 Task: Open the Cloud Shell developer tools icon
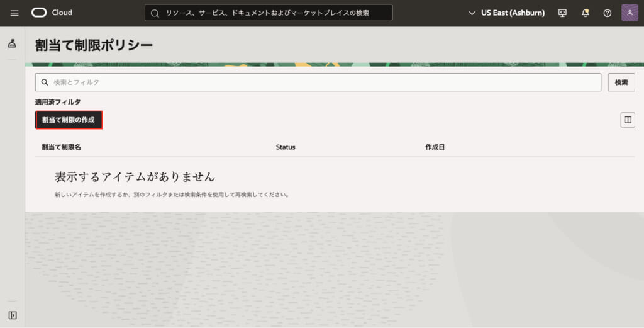click(562, 13)
